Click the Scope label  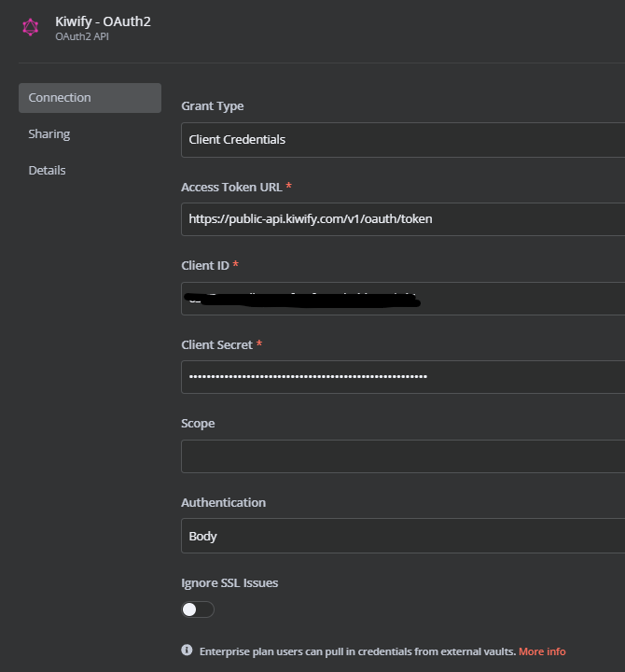tap(198, 424)
